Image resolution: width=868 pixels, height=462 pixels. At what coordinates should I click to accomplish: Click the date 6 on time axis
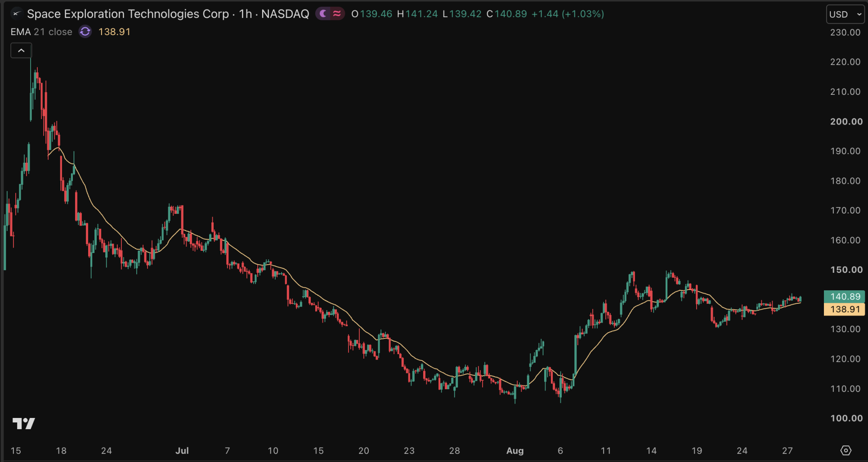coord(560,450)
